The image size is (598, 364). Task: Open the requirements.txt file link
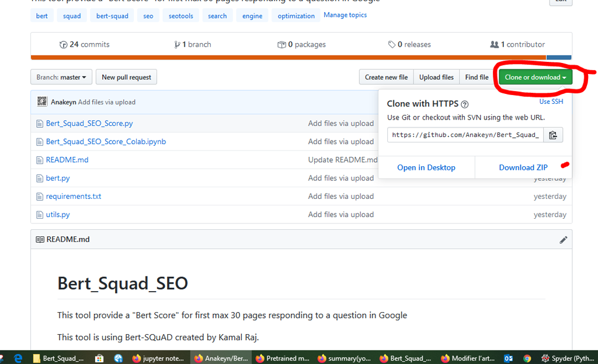point(74,197)
